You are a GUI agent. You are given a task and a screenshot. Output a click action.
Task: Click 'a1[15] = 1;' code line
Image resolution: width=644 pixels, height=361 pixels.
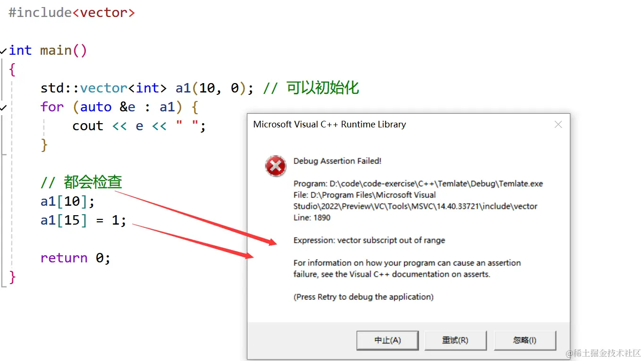84,220
